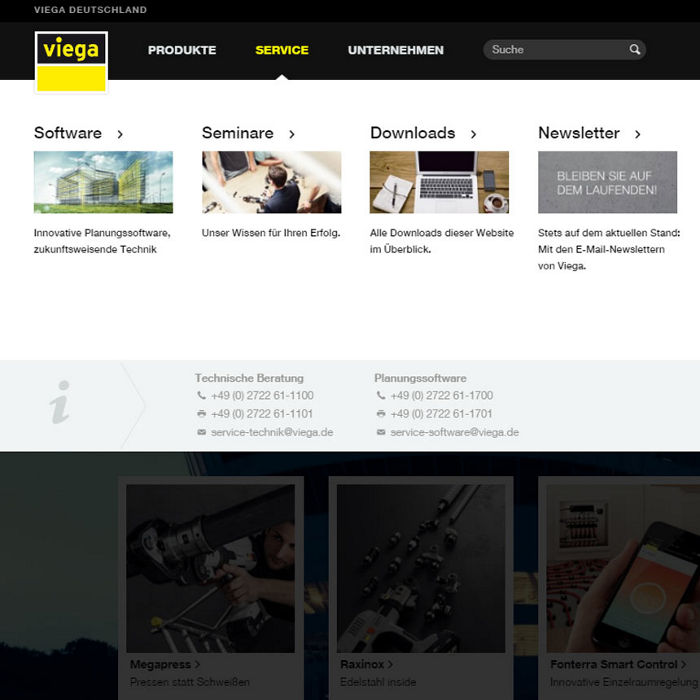
Task: Click fax number +49 (0) 2722 61-1101
Action: (x=262, y=414)
